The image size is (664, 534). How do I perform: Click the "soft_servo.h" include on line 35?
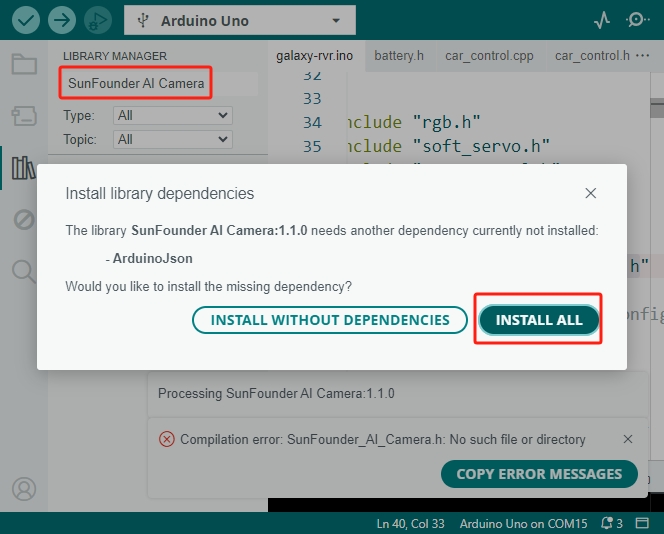(481, 146)
